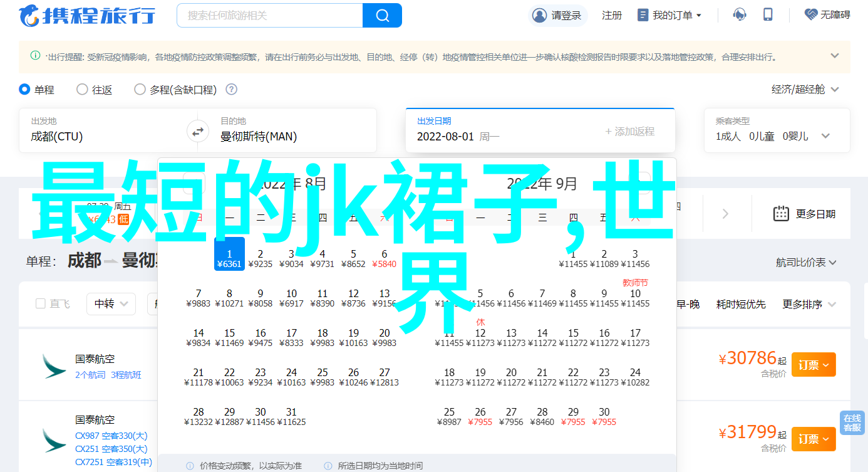Click the help icon beside multi-city option
This screenshot has width=868, height=472.
(231, 90)
